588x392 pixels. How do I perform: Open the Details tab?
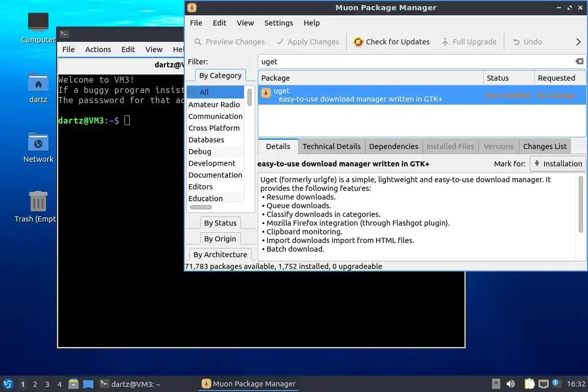pos(278,146)
